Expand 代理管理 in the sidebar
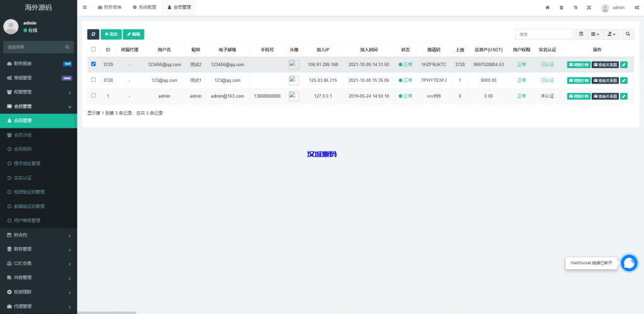 (x=38, y=306)
